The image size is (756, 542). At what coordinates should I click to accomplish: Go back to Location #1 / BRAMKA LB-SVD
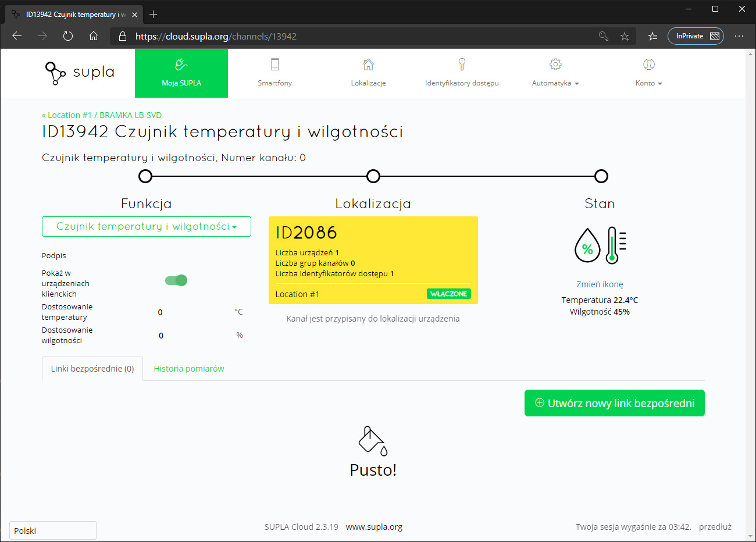pyautogui.click(x=102, y=115)
